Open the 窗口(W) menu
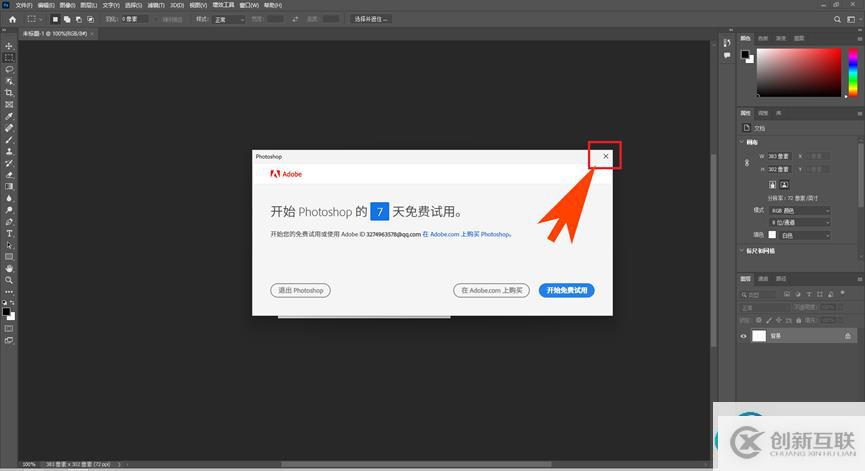 click(x=249, y=5)
